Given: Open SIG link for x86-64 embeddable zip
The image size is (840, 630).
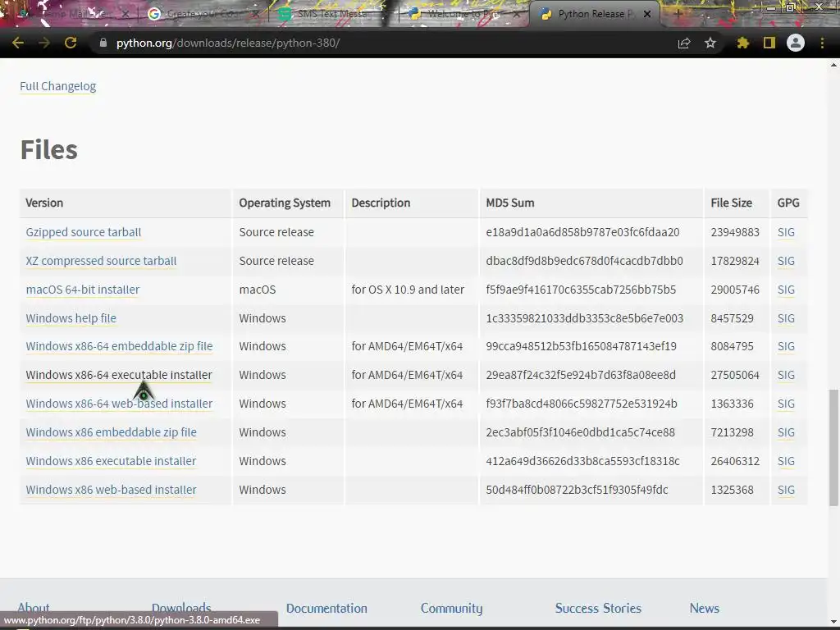Looking at the screenshot, I should coord(786,346).
